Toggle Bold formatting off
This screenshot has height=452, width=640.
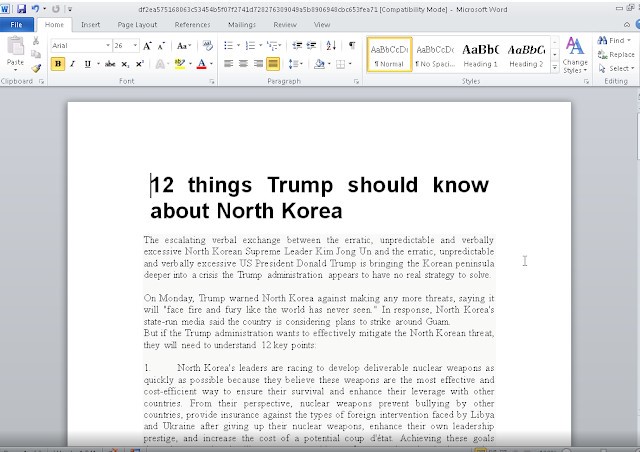[58, 64]
